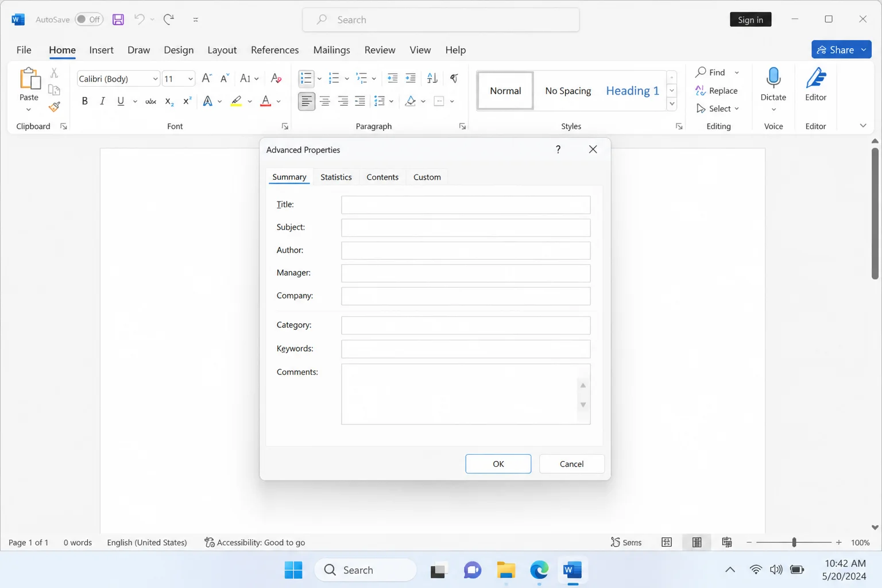882x588 pixels.
Task: Click OK in Advanced Properties dialog
Action: click(x=498, y=464)
